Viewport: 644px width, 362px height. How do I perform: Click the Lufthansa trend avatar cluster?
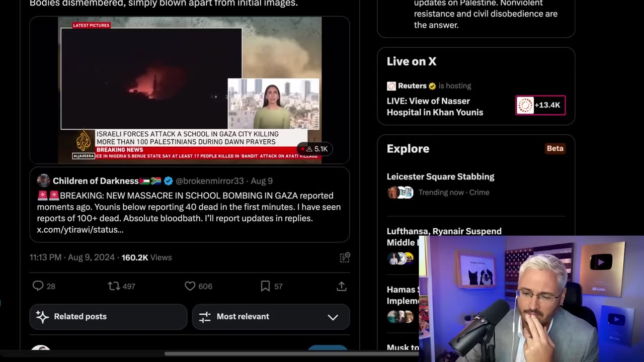[400, 258]
